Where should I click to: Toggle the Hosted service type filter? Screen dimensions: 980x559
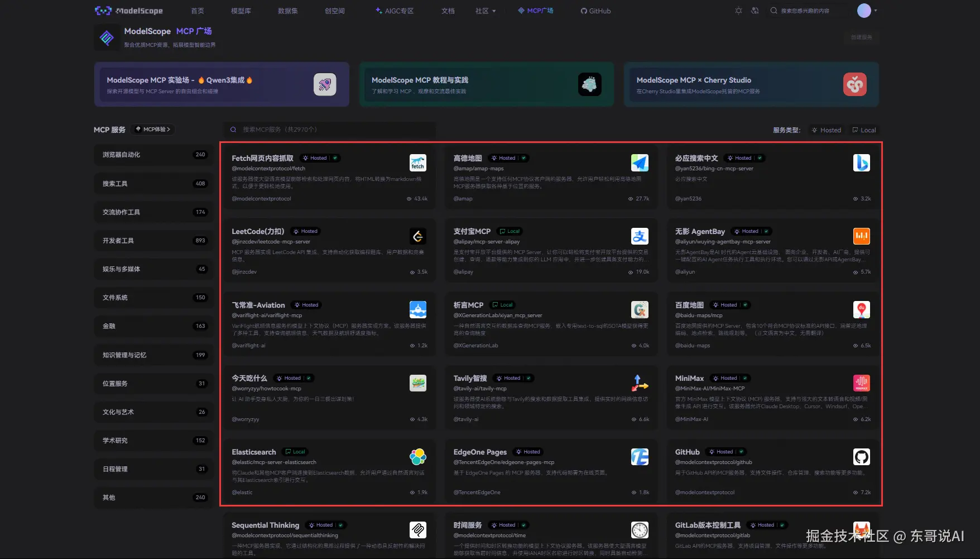827,130
